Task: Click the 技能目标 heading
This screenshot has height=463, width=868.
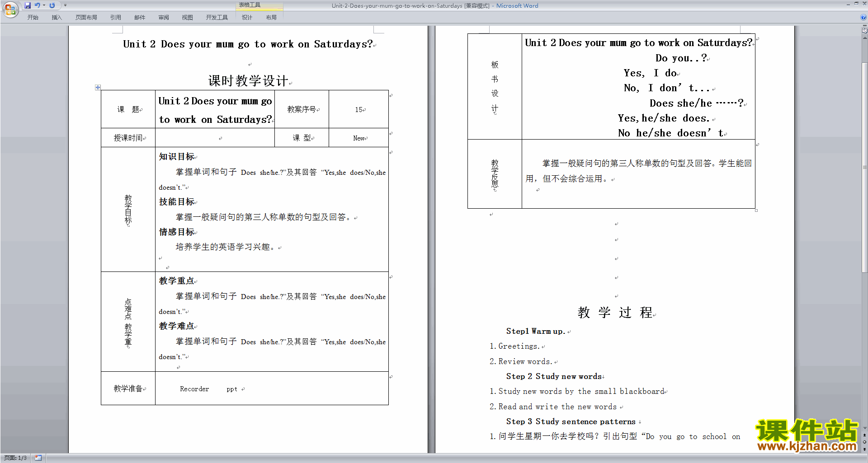Action: [x=177, y=202]
